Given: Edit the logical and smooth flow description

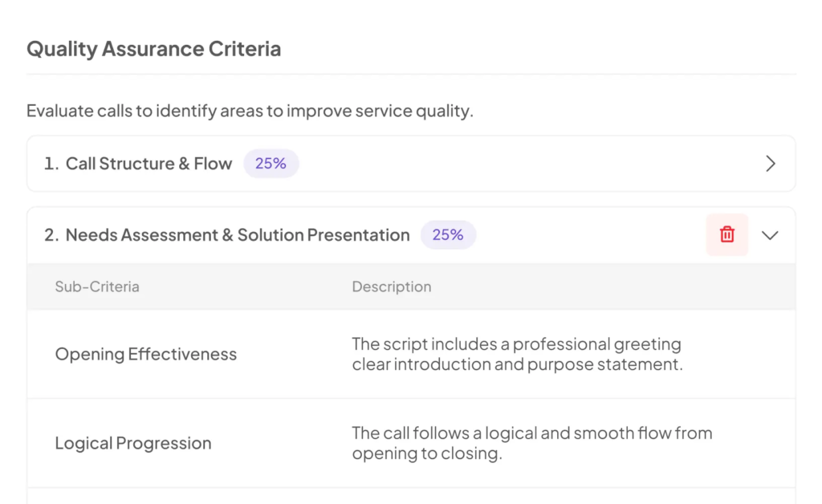Looking at the screenshot, I should (x=532, y=443).
